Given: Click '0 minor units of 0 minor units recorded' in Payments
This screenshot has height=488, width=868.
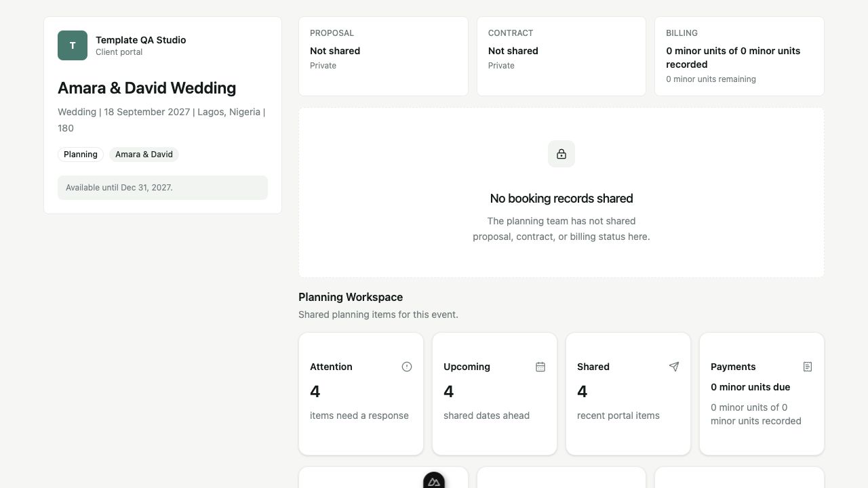Looking at the screenshot, I should coord(756,414).
